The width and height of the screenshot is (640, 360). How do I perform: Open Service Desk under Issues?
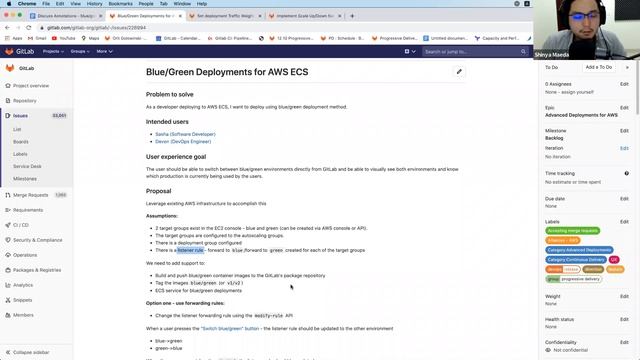click(x=27, y=167)
